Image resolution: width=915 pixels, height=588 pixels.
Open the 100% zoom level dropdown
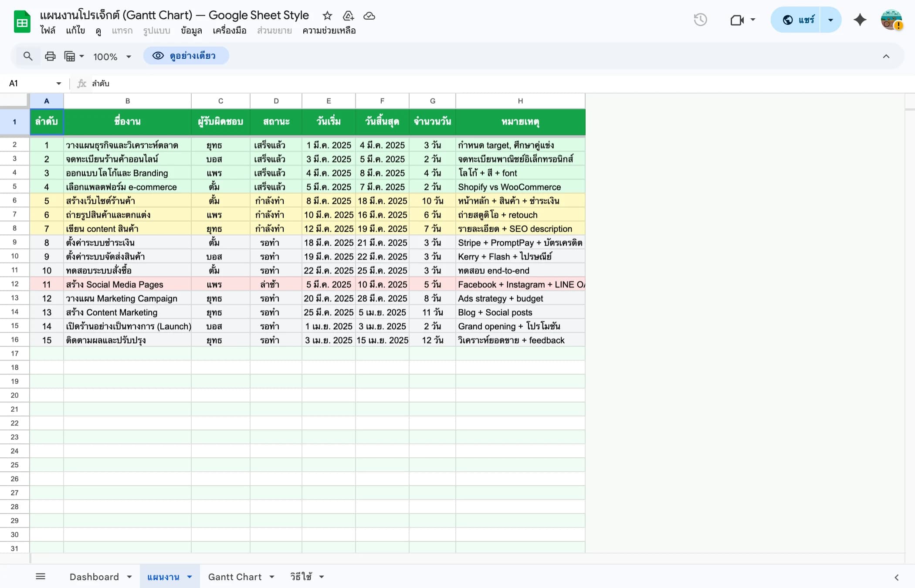pyautogui.click(x=112, y=56)
